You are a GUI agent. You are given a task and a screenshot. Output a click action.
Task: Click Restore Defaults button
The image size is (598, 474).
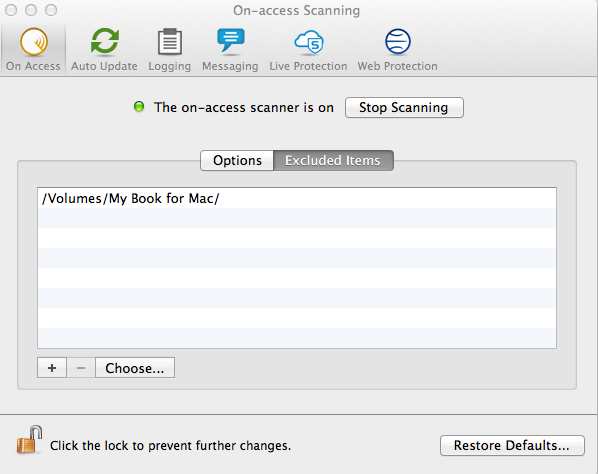point(512,445)
